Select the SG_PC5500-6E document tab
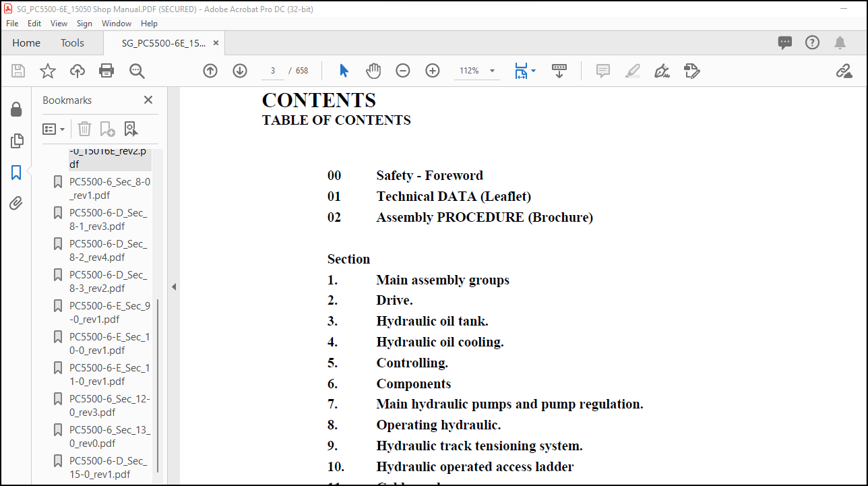The image size is (868, 486). (x=164, y=42)
